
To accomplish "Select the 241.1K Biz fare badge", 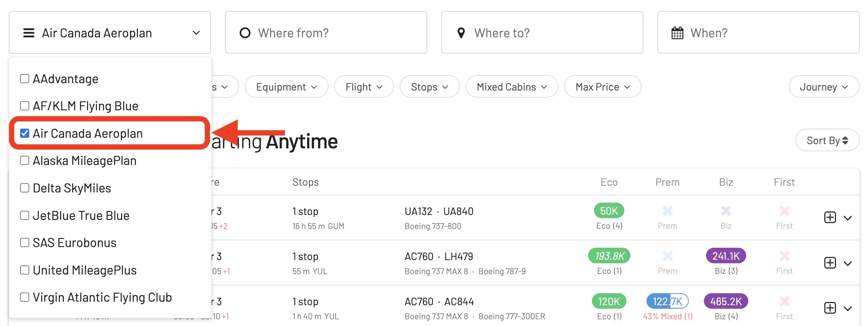I will click(726, 256).
